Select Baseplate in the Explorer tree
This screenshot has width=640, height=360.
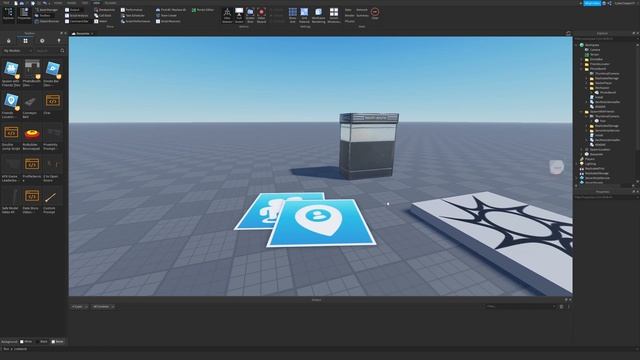(x=596, y=154)
